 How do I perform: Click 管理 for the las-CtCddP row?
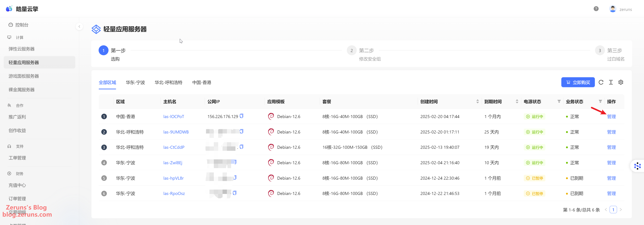[x=611, y=147]
